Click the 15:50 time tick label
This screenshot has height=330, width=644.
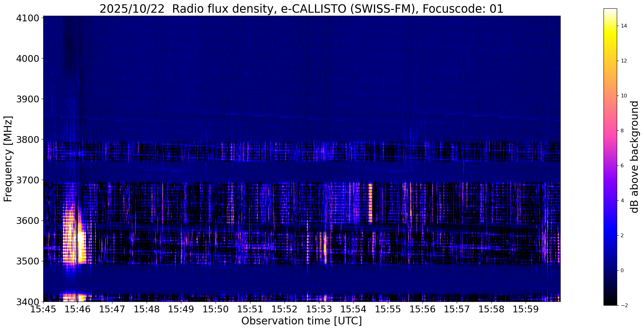point(216,309)
